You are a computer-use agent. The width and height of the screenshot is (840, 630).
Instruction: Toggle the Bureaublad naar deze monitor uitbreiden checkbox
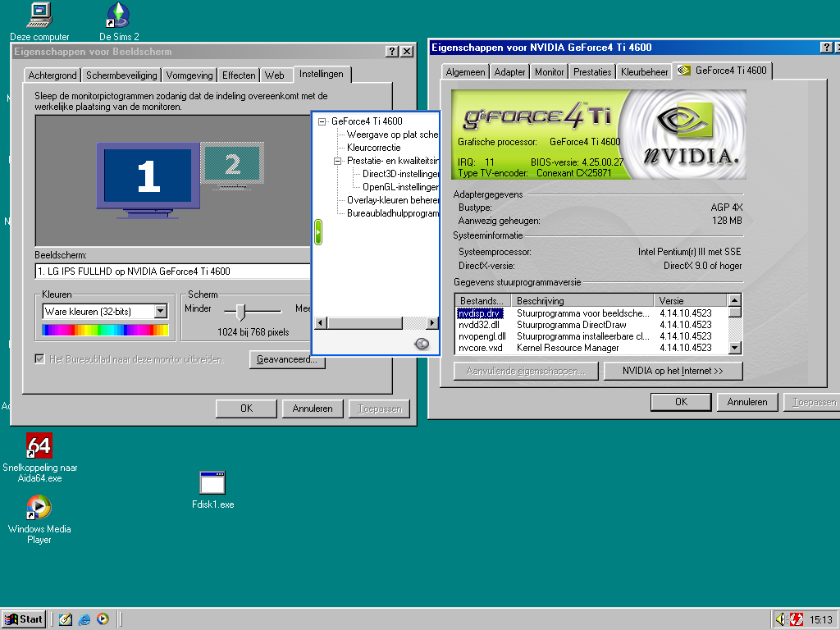click(39, 359)
